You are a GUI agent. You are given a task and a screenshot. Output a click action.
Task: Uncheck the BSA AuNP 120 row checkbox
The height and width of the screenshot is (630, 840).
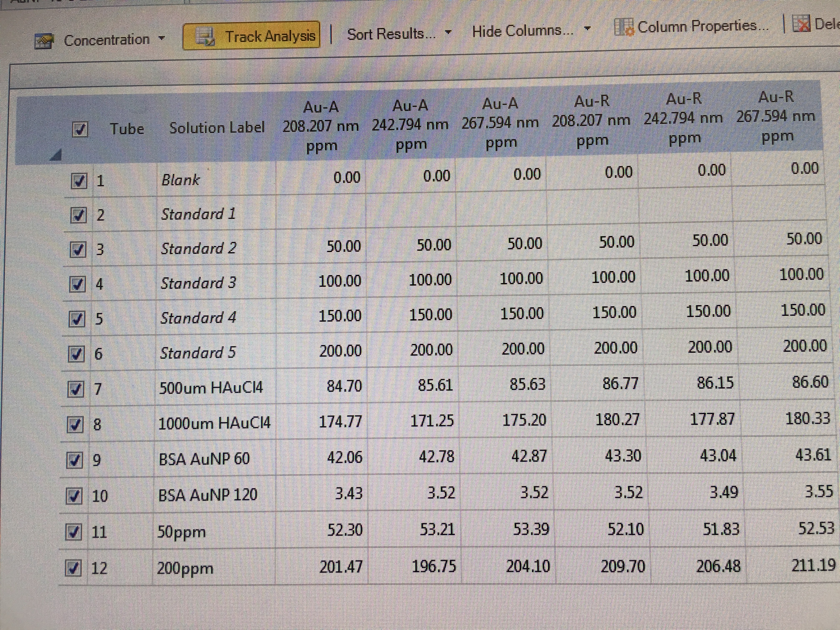(74, 496)
